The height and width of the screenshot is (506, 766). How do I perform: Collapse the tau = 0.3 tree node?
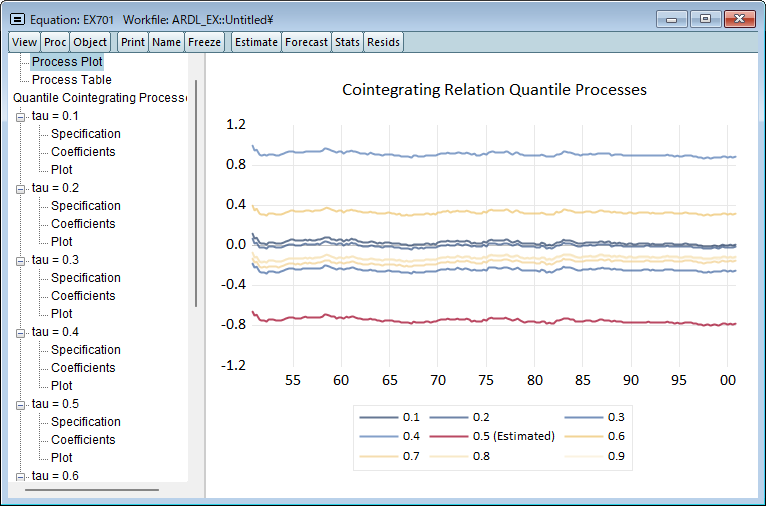point(21,260)
